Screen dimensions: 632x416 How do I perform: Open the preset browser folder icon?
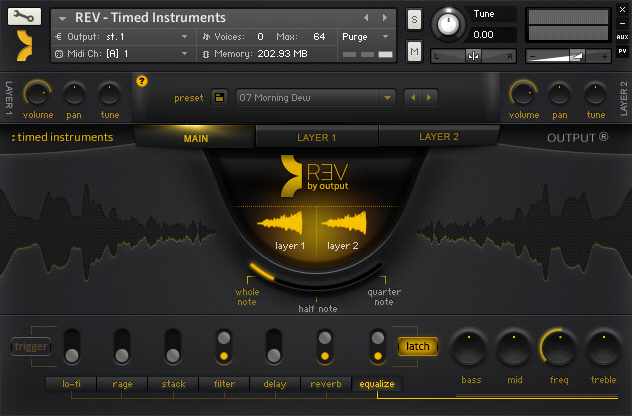219,98
